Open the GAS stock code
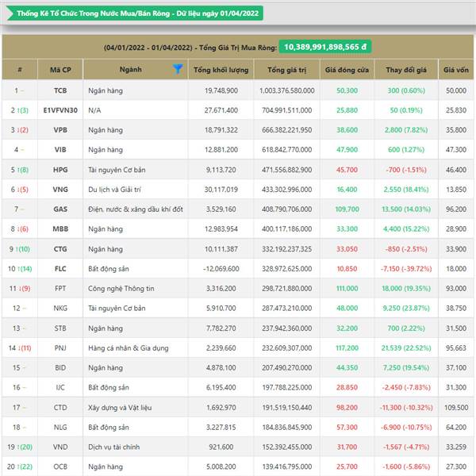Viewport: 476px width, 476px height. click(x=60, y=209)
